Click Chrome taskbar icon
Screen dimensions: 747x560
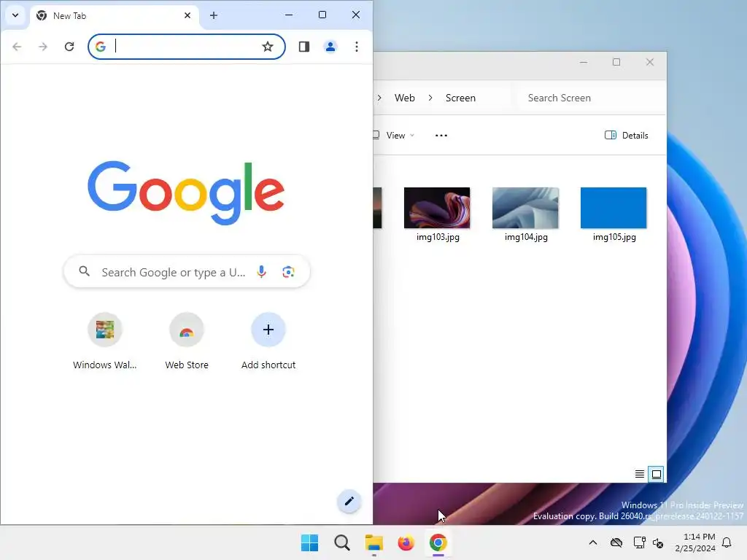pyautogui.click(x=438, y=542)
